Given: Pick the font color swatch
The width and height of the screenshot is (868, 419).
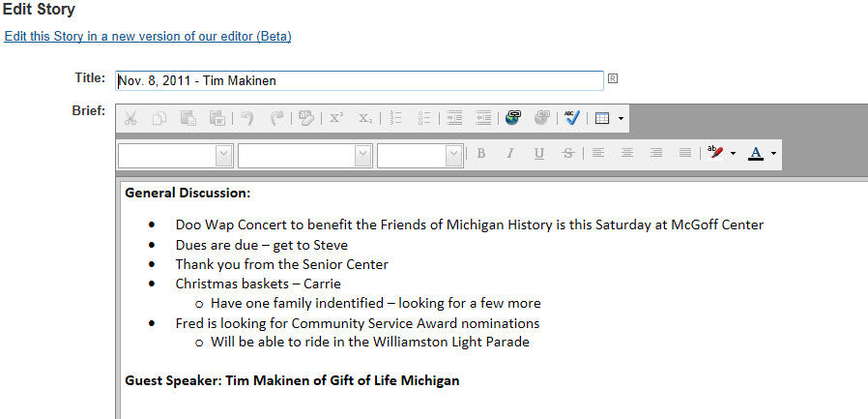Looking at the screenshot, I should pos(756,153).
